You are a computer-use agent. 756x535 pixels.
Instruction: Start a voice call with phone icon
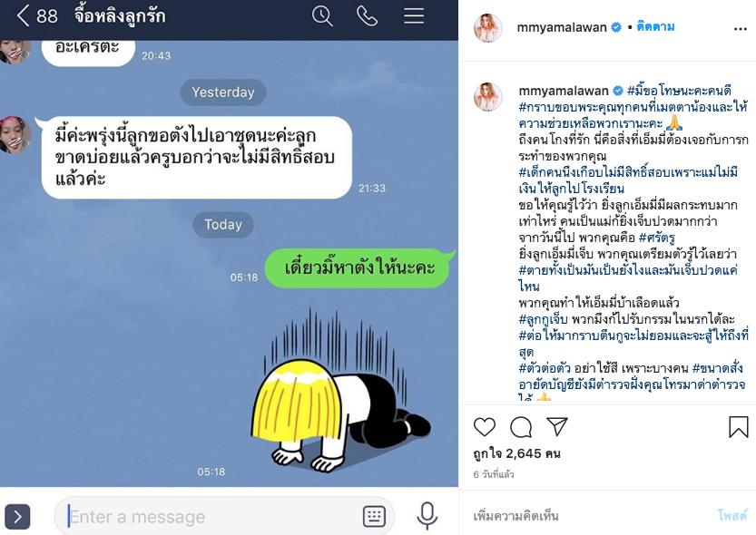pyautogui.click(x=367, y=16)
